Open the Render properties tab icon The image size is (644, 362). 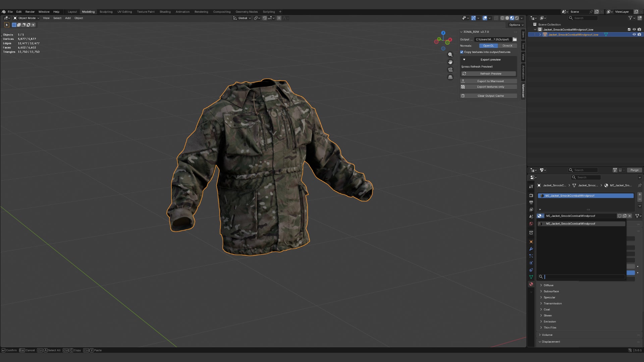coord(531,195)
